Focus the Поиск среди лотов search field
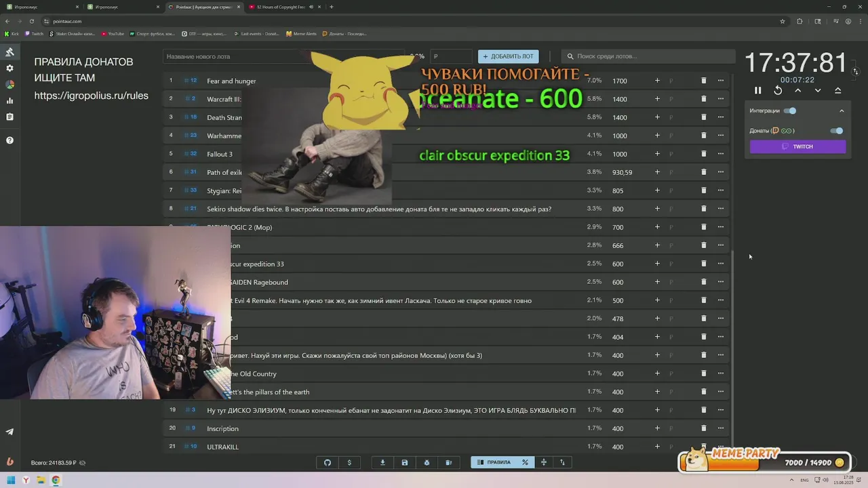This screenshot has width=868, height=488. tap(649, 56)
